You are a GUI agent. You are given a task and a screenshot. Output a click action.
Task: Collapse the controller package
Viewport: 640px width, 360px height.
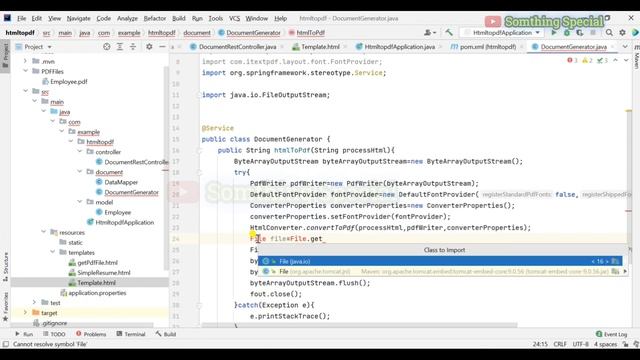click(x=80, y=152)
